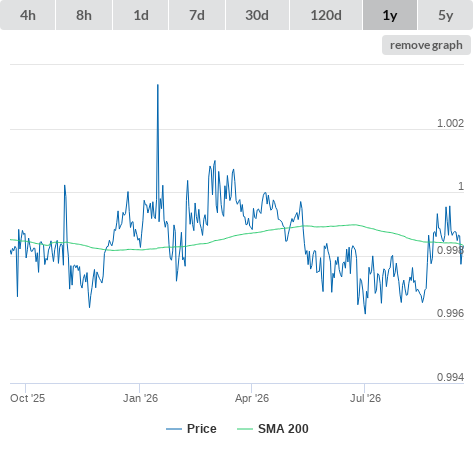The width and height of the screenshot is (474, 455).
Task: Choose the 1d time range tab
Action: (141, 15)
